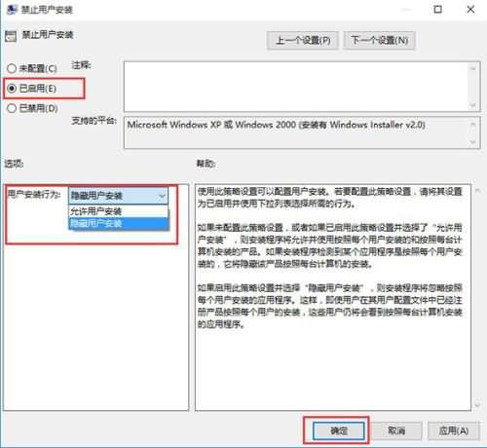Screen dimensions: 487x448
Task: Open the 用户安装行为 combo box
Action: click(x=118, y=196)
